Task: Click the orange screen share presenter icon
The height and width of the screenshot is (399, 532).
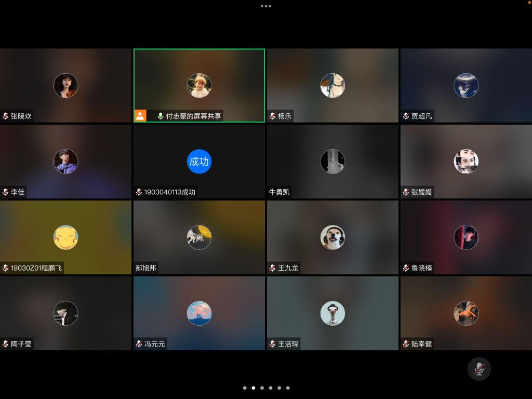Action: [x=140, y=116]
